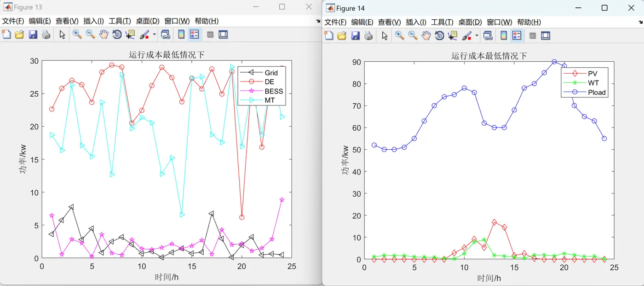Toggle Edit Plot arrow in Figure 13

(63, 35)
